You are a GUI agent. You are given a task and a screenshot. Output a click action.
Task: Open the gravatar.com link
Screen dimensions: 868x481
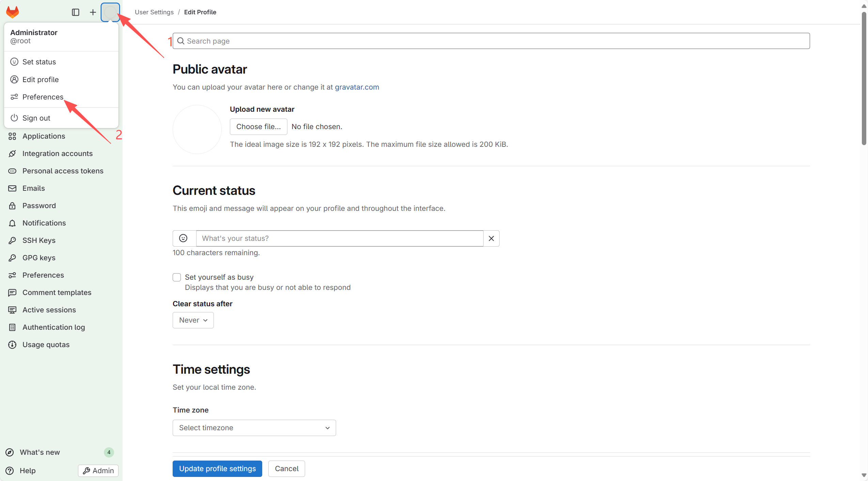point(357,87)
